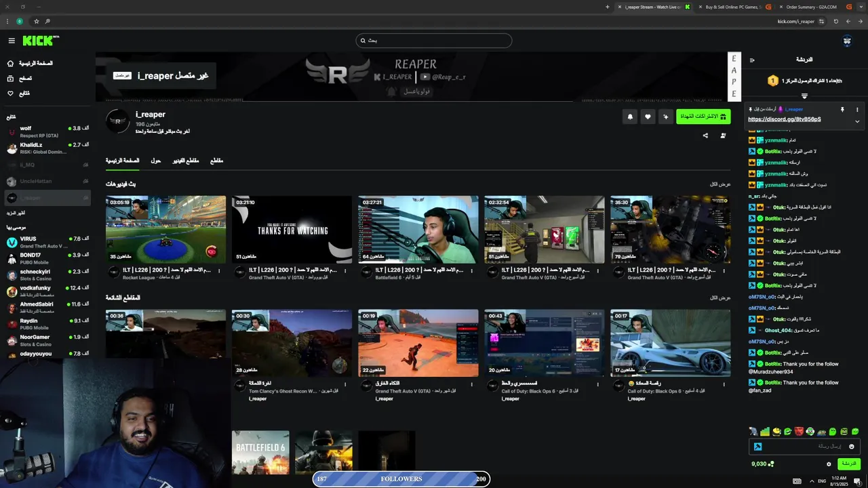The image size is (868, 488).
Task: Open AhmedSabiri channel in recommended list
Action: (47, 308)
